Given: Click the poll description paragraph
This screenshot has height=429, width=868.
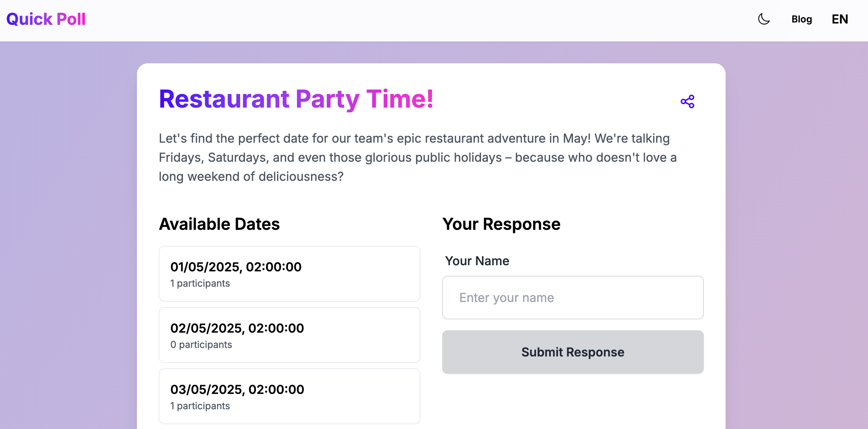Looking at the screenshot, I should (x=418, y=157).
